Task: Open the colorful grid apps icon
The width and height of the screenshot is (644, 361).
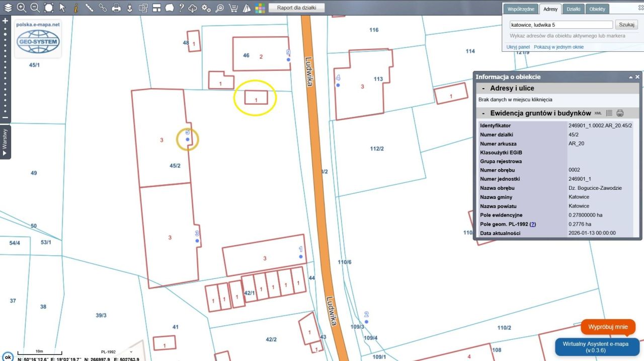Action: 260,8
